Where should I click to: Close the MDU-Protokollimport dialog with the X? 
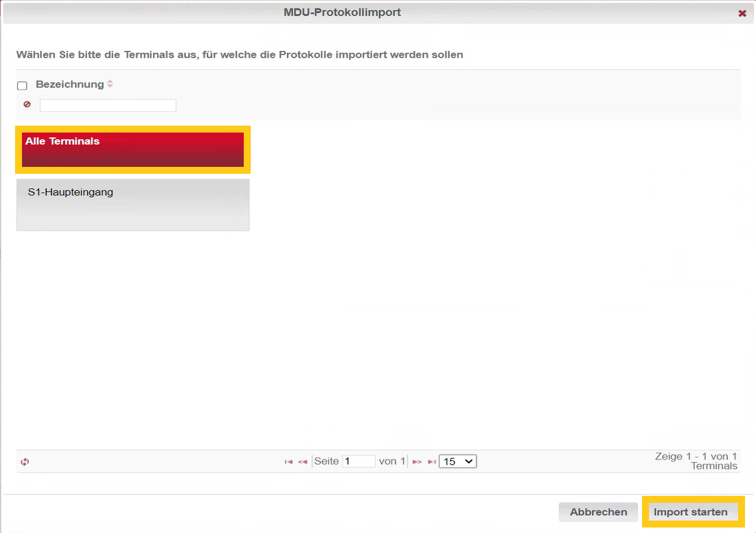(x=742, y=13)
